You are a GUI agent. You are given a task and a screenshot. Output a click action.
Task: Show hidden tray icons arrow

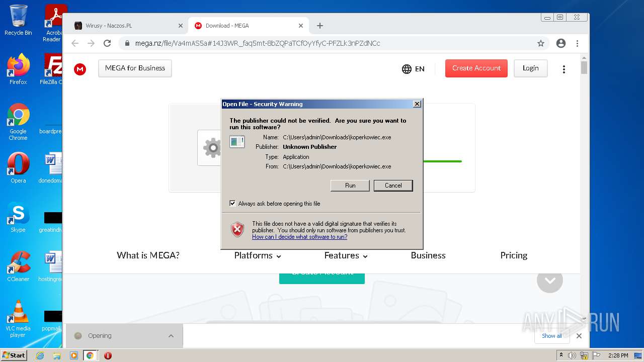coord(561,355)
